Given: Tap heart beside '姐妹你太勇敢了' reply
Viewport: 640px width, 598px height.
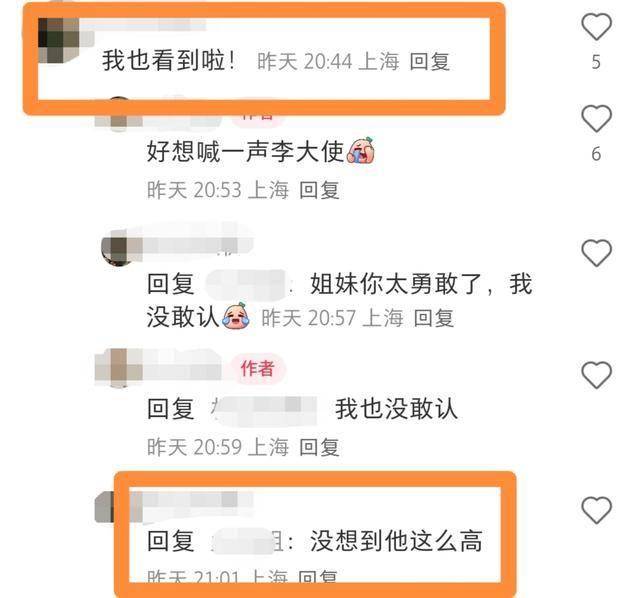Looking at the screenshot, I should pos(596,253).
